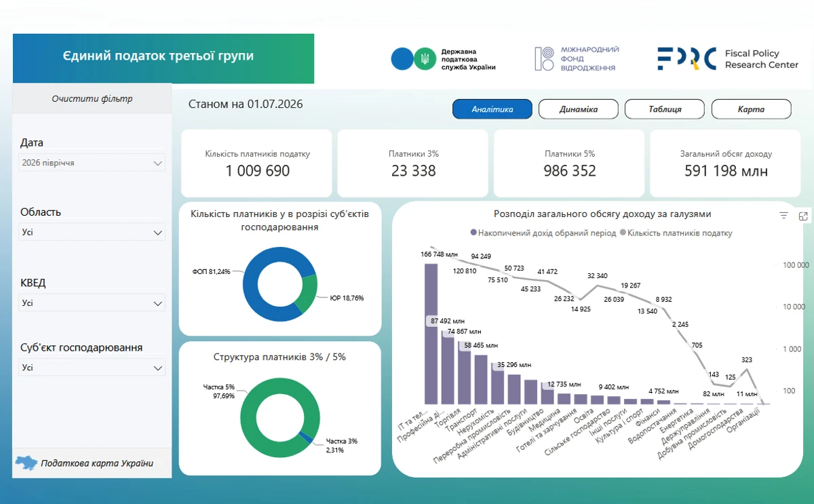
Task: Open the chart filter lines icon
Action: point(784,216)
